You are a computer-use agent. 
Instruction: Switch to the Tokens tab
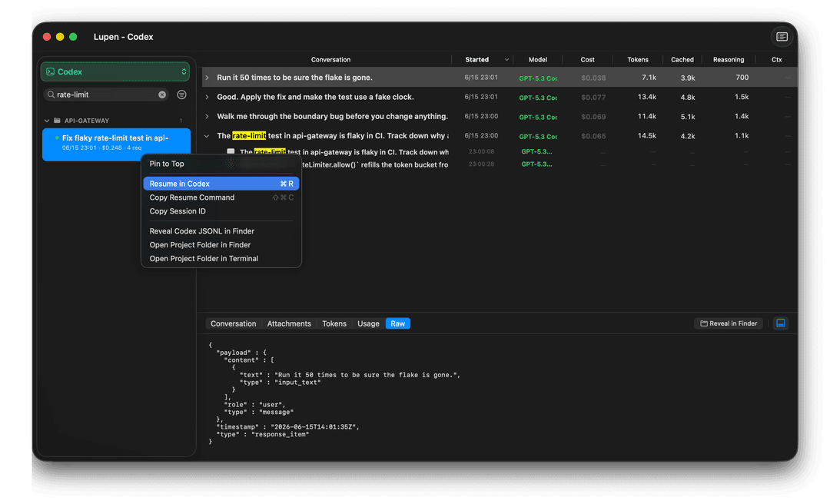(x=334, y=323)
